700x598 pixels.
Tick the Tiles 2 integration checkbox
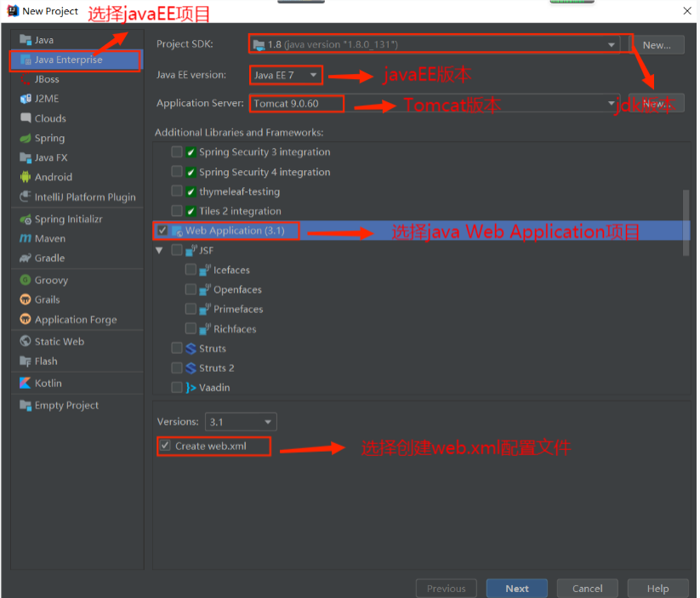pos(177,211)
